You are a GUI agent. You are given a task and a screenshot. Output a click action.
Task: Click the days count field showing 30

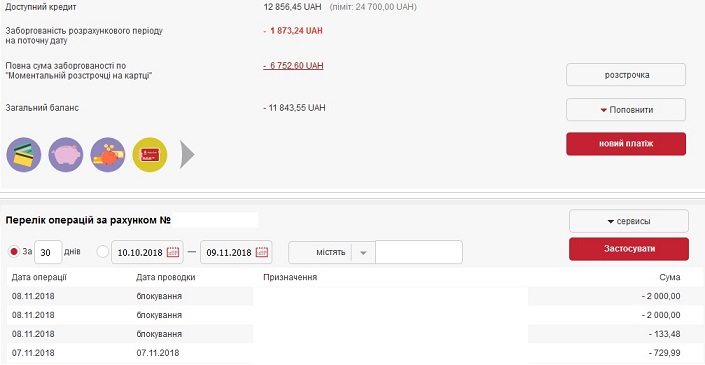point(48,252)
